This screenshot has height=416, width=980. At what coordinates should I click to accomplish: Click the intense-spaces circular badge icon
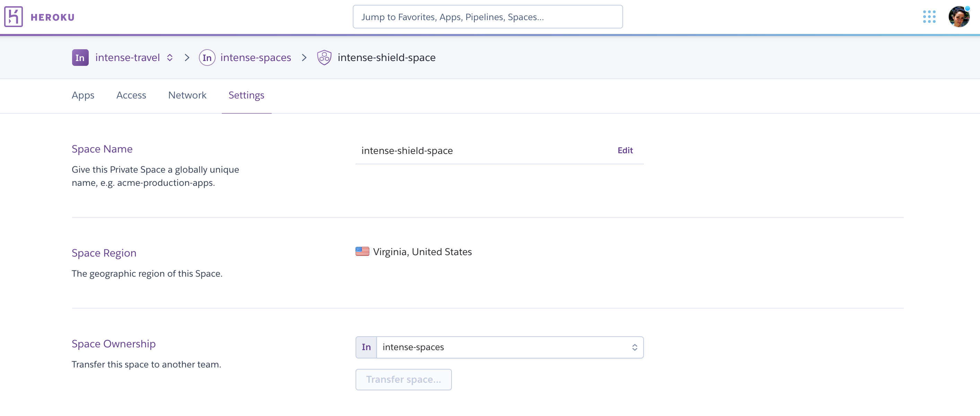[x=207, y=58]
